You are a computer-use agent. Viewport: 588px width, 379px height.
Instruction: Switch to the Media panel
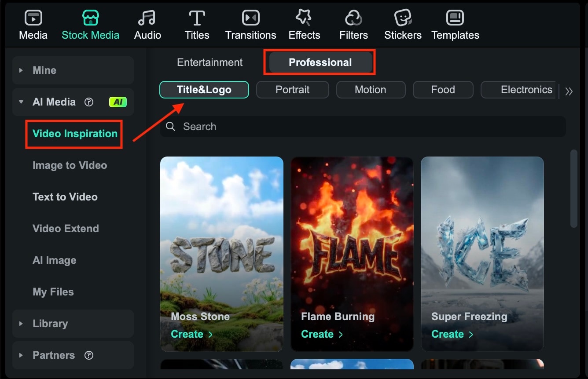pyautogui.click(x=33, y=24)
